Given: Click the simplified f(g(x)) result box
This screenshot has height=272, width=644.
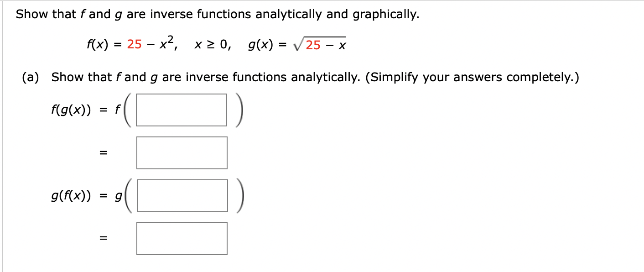Looking at the screenshot, I should pos(182,152).
